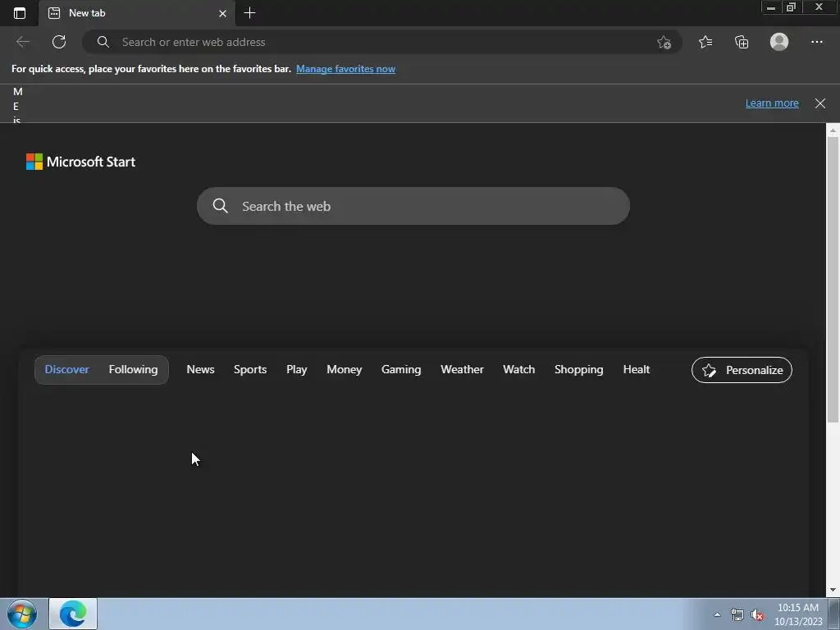Open a new tab with plus button
This screenshot has width=840, height=630.
click(249, 13)
